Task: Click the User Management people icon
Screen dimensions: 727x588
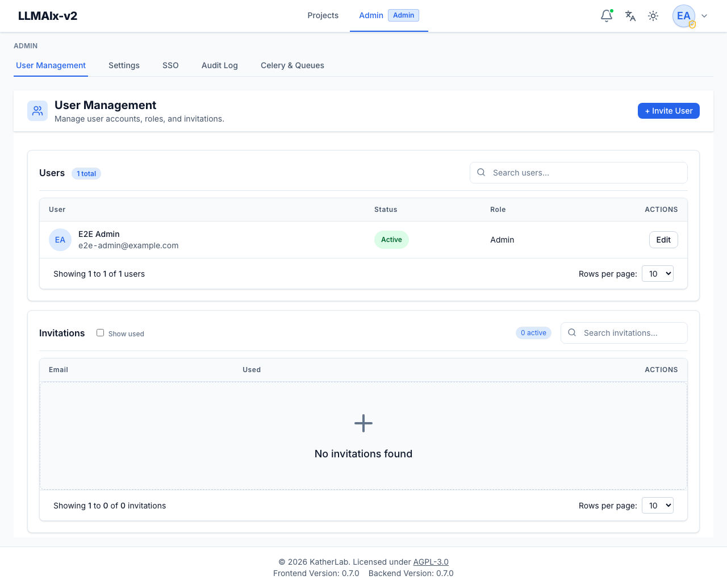Action: [37, 111]
